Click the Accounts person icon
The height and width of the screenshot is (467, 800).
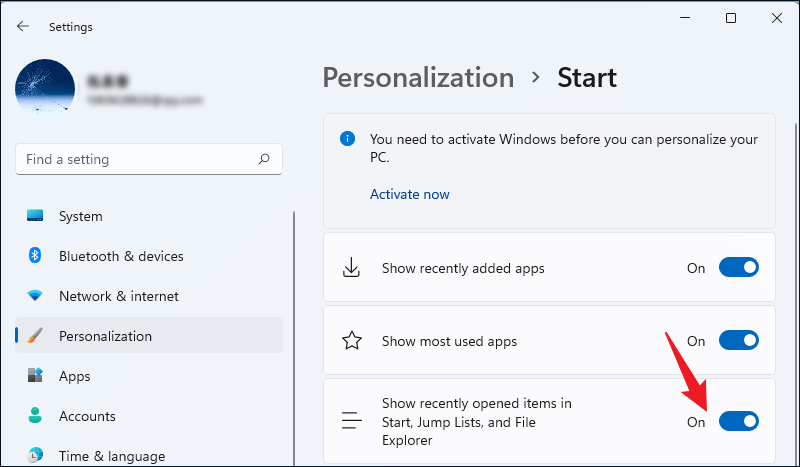point(35,415)
